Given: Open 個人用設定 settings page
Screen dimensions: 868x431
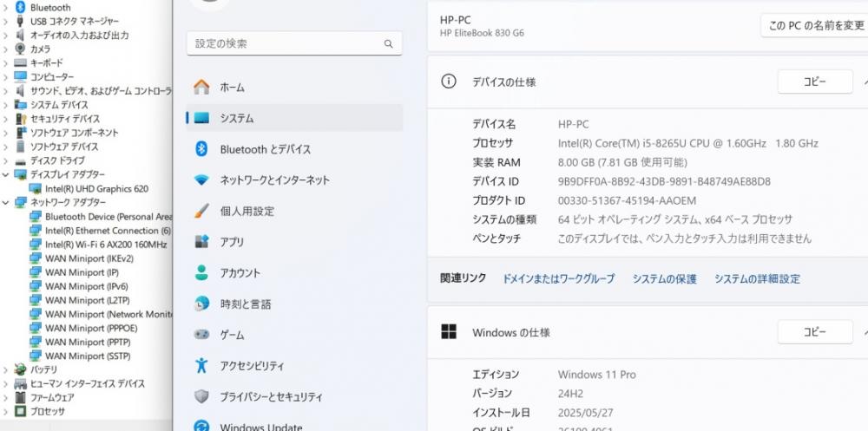Looking at the screenshot, I should click(294, 211).
